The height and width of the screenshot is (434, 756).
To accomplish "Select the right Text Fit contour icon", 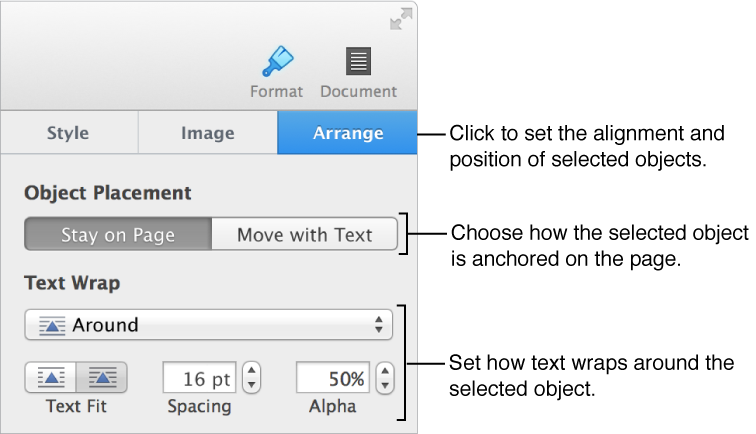I will pos(102,377).
